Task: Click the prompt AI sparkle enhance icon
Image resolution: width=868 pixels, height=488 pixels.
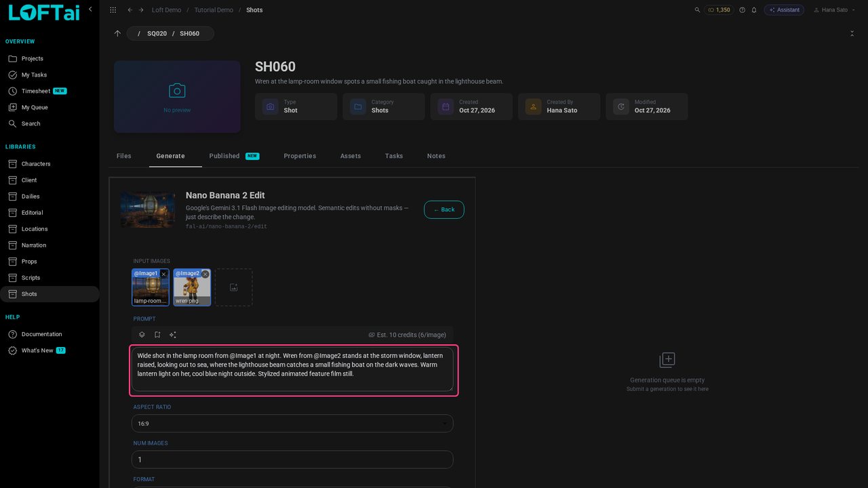Action: pyautogui.click(x=173, y=335)
